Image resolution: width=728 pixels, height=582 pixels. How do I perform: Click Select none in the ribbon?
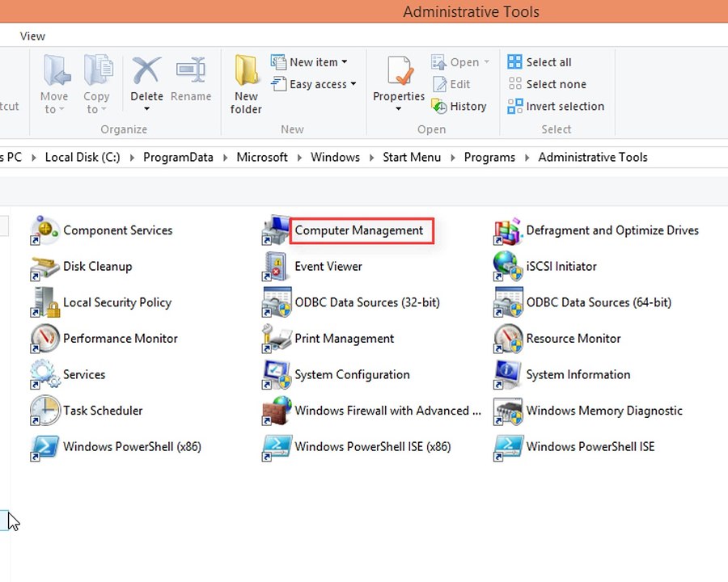(547, 84)
